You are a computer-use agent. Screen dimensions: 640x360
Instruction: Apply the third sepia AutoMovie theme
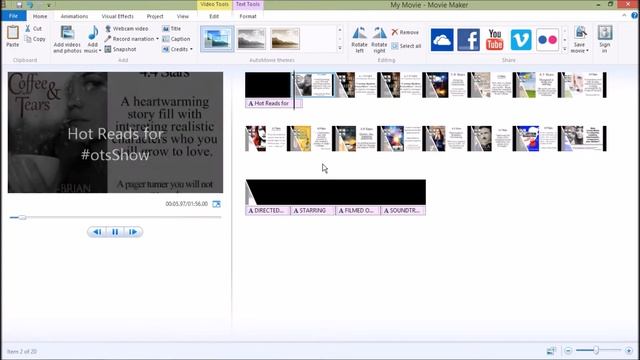click(285, 39)
